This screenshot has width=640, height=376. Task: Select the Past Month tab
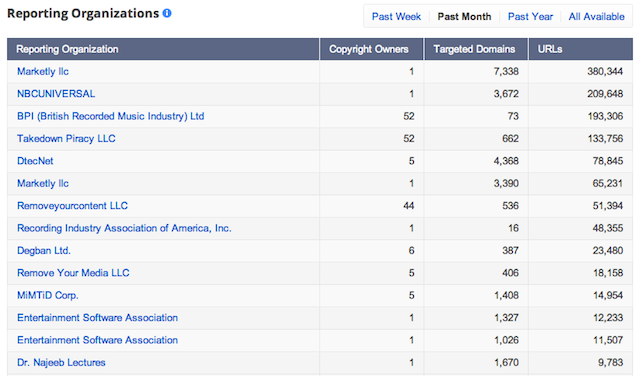[x=464, y=17]
